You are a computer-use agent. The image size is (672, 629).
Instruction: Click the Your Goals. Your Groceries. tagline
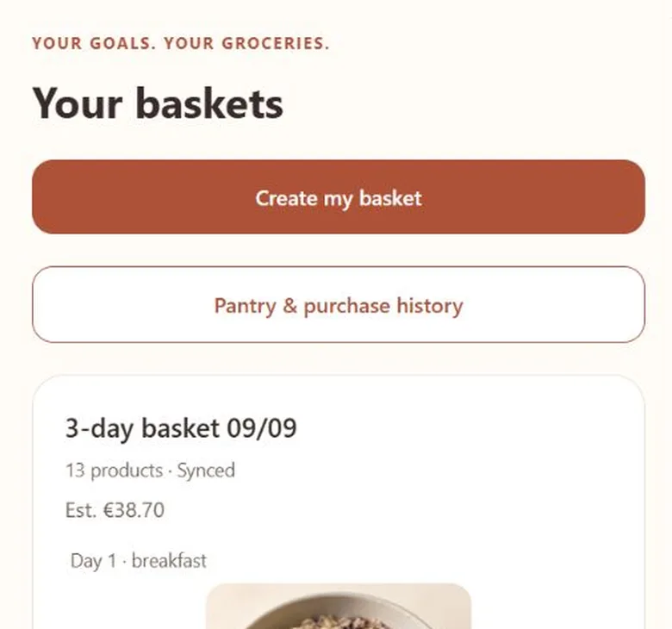[x=181, y=43]
